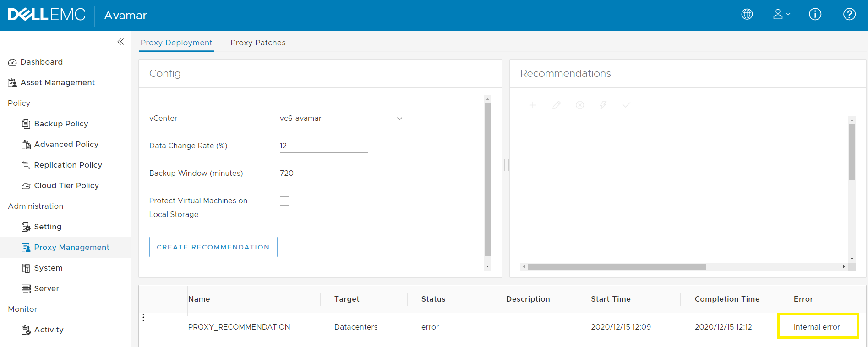Viewport: 868px width, 347px height.
Task: Click the Create Recommendation button
Action: pos(213,247)
